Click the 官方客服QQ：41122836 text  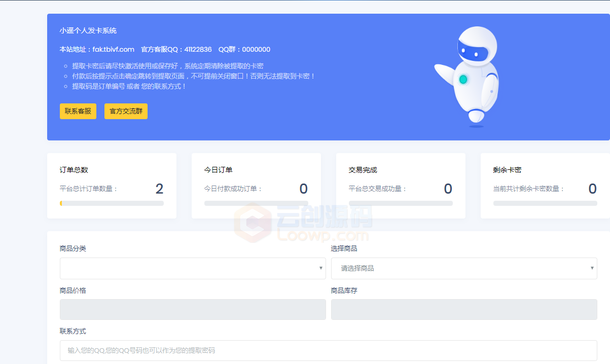176,49
